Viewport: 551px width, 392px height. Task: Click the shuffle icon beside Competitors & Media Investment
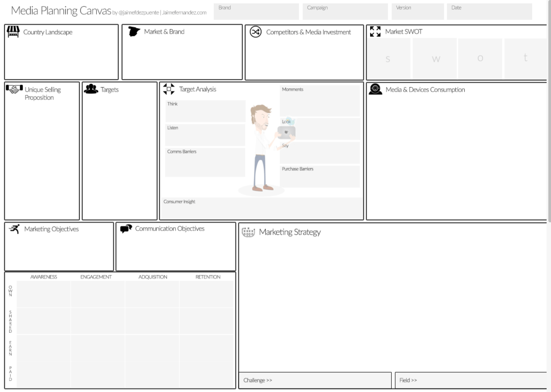[x=256, y=32]
